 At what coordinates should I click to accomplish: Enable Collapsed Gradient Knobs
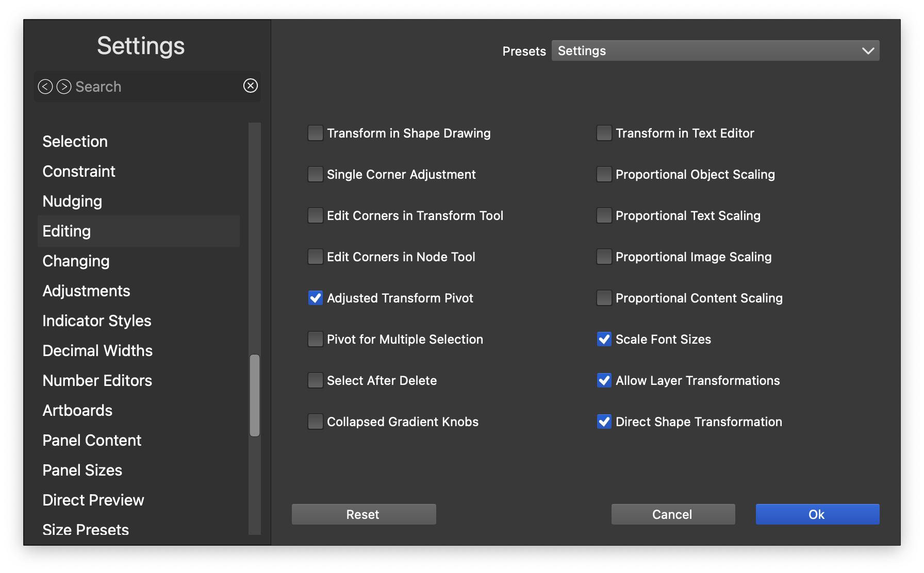[315, 422]
